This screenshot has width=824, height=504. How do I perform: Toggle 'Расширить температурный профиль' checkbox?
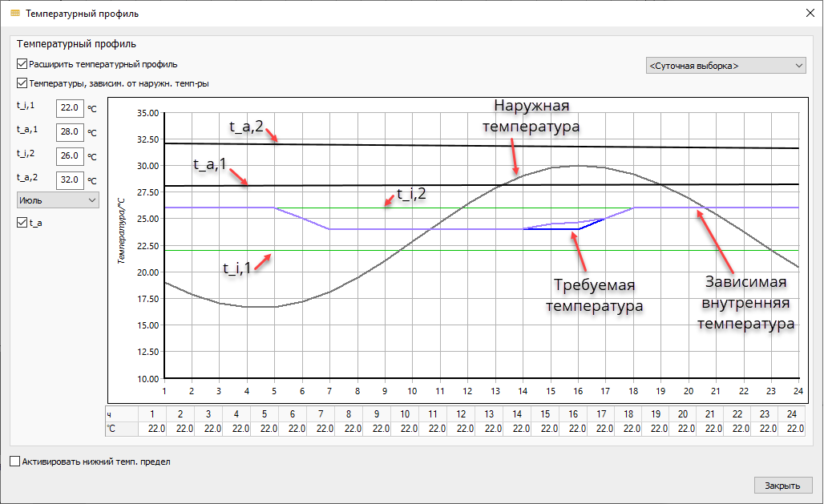click(x=22, y=64)
